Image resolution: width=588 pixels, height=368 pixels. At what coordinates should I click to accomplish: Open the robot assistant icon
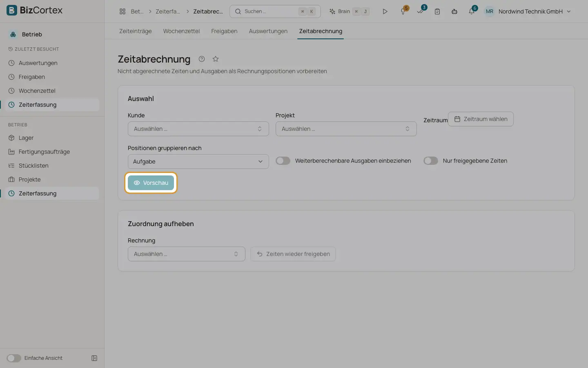click(454, 11)
